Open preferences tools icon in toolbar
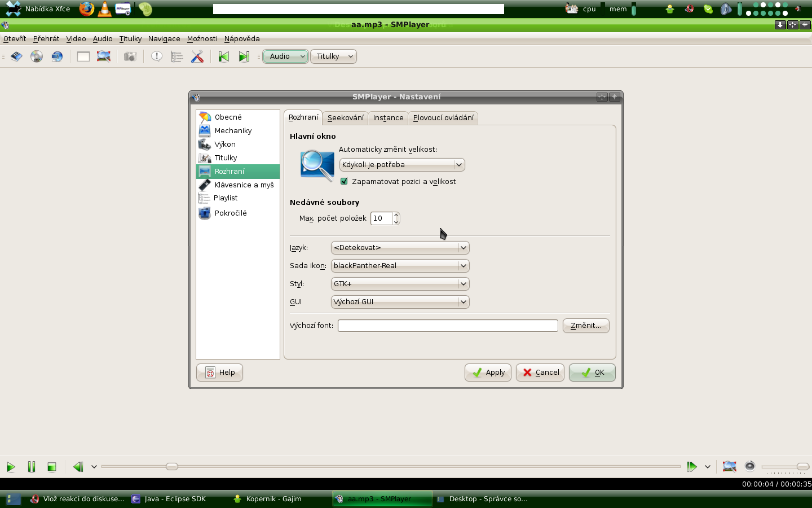The width and height of the screenshot is (812, 508). (197, 56)
